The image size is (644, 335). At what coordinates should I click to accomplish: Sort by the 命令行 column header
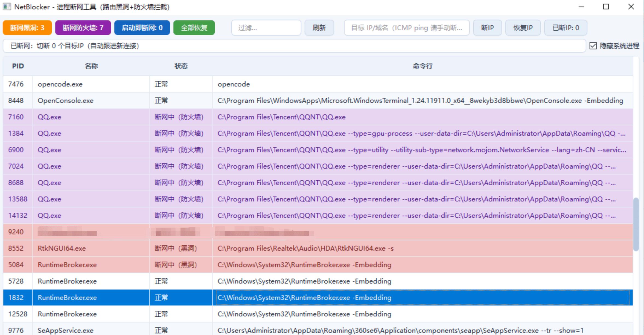[422, 66]
